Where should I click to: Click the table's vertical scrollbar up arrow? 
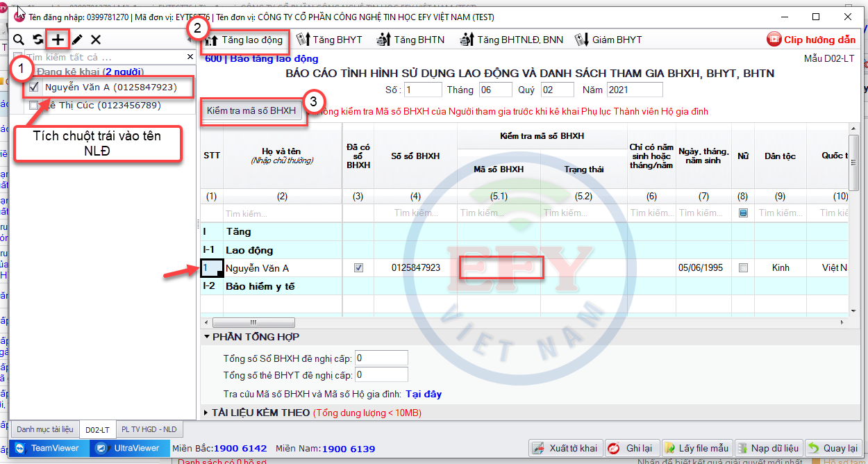853,128
